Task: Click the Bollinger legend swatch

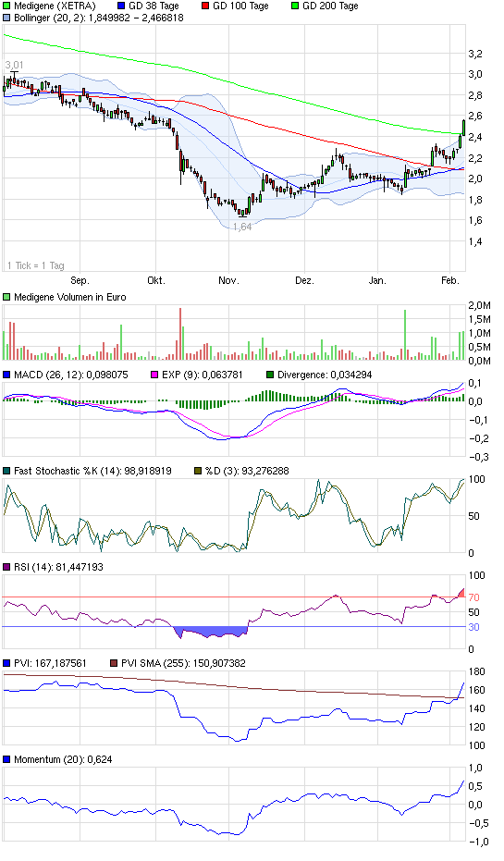Action: 6,18
